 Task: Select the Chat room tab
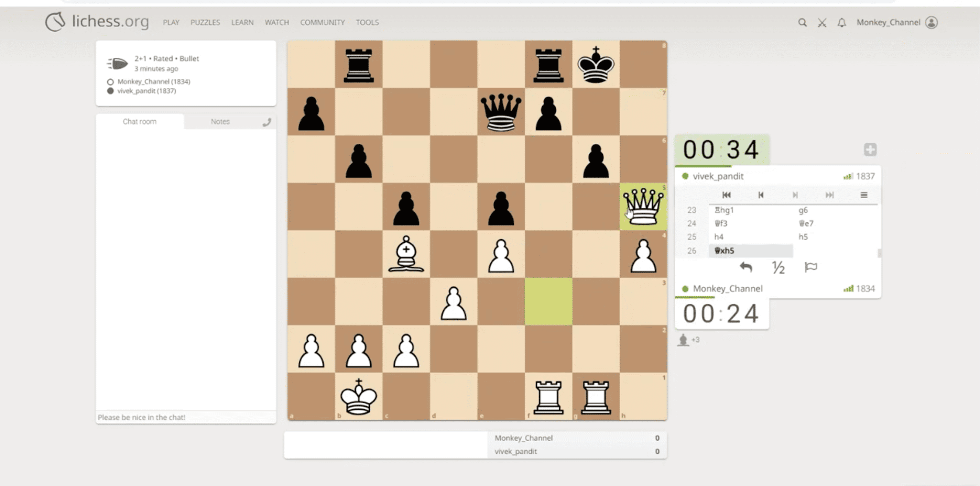tap(139, 121)
